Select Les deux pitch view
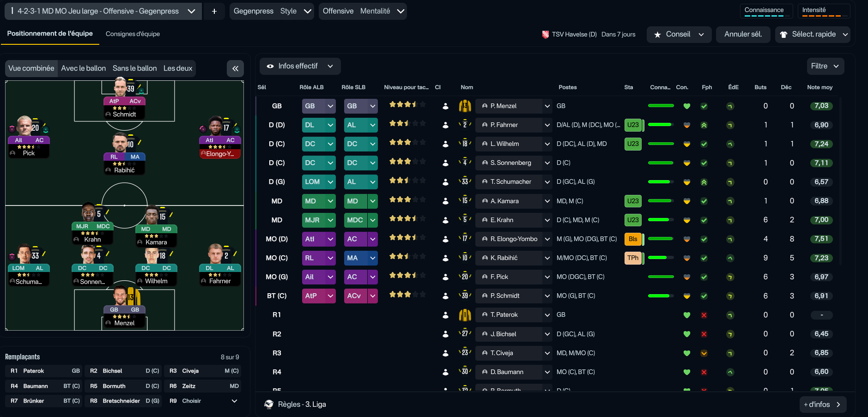Image resolution: width=868 pixels, height=417 pixels. click(x=177, y=68)
